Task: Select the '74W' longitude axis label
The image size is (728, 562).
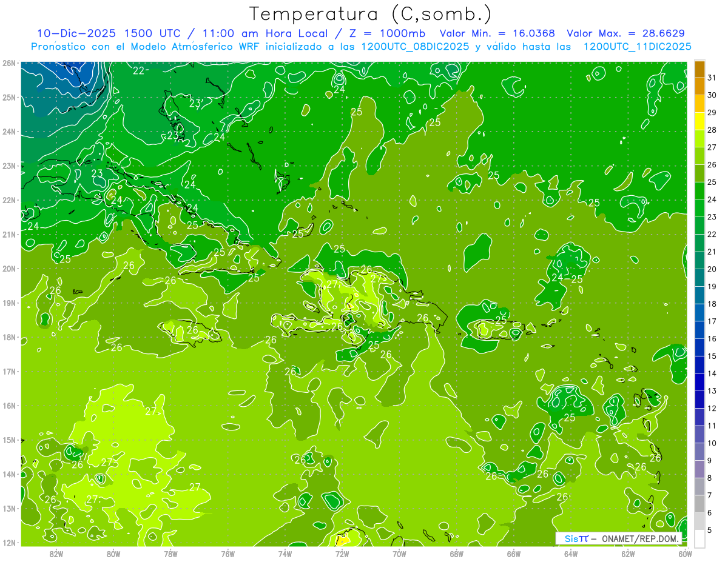Action: pos(285,554)
